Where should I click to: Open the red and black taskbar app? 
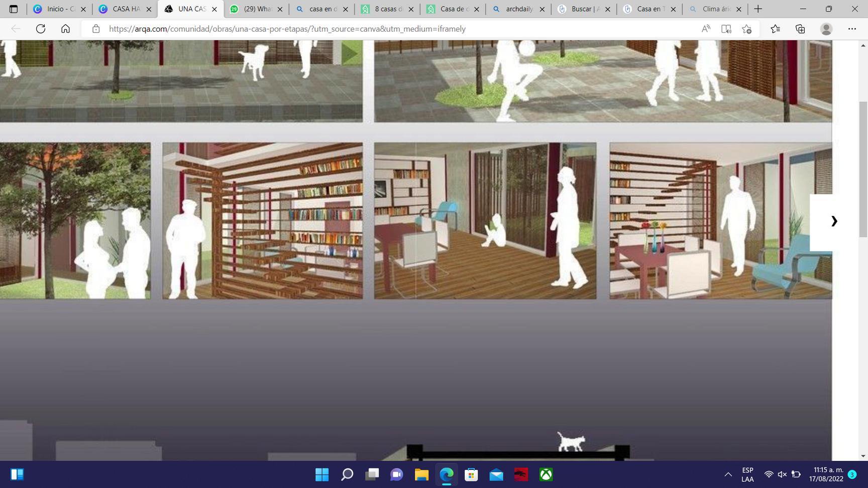pos(521,474)
